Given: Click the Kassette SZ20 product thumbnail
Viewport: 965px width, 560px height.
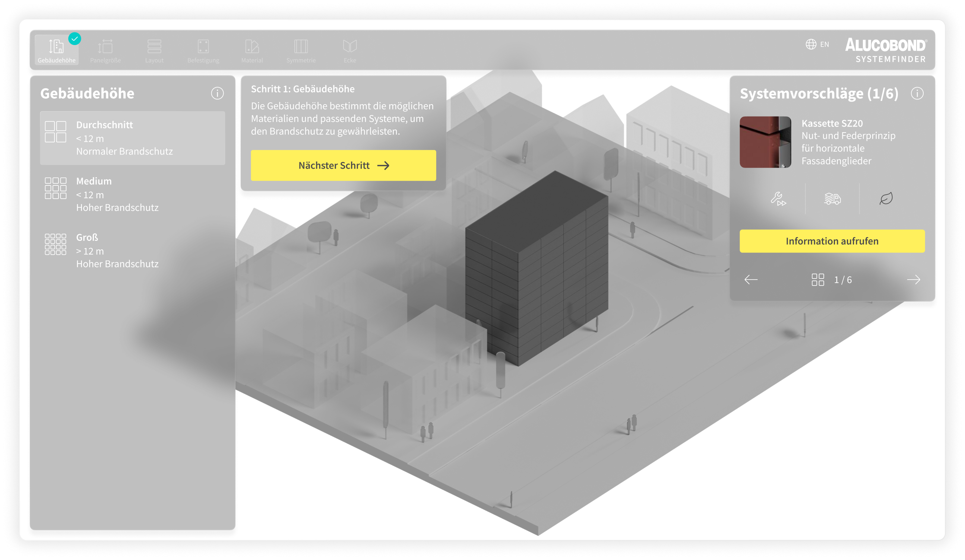Looking at the screenshot, I should pyautogui.click(x=765, y=142).
